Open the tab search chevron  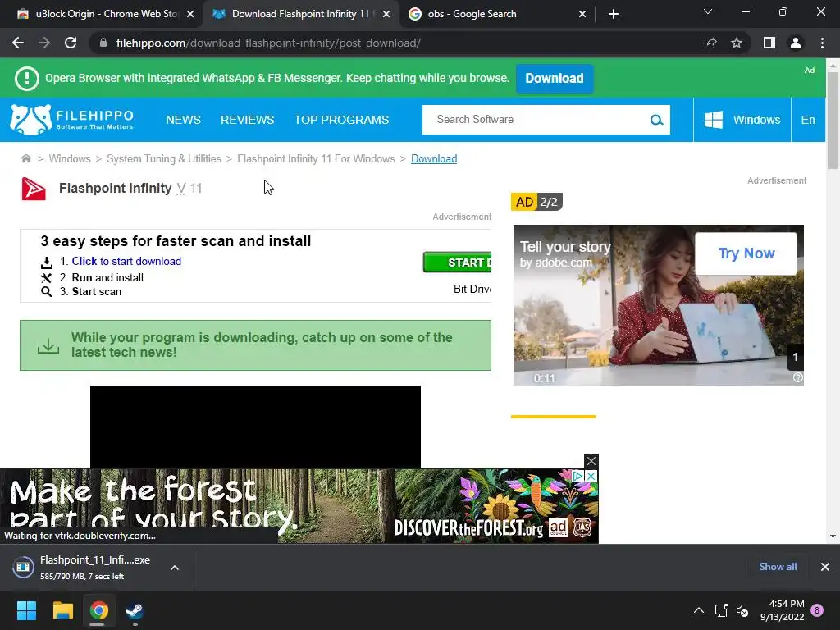(708, 11)
